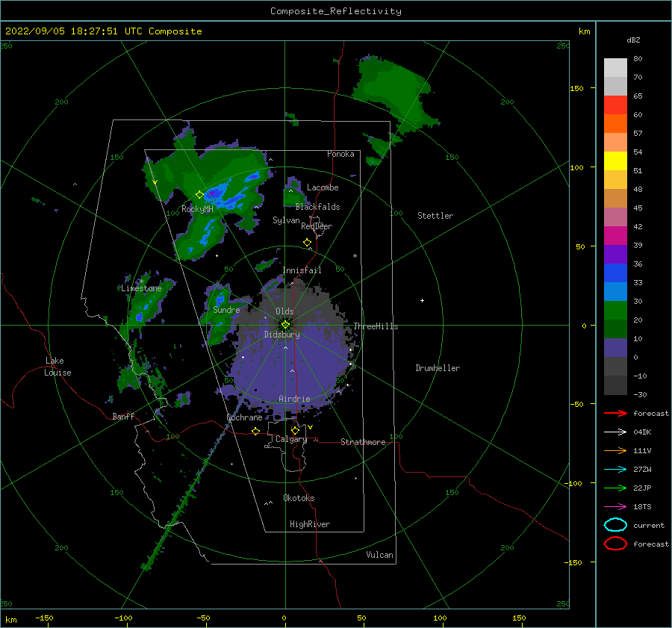Viewport: 672px width, 628px height.
Task: Click the cyan current ellipse icon
Action: tap(615, 525)
